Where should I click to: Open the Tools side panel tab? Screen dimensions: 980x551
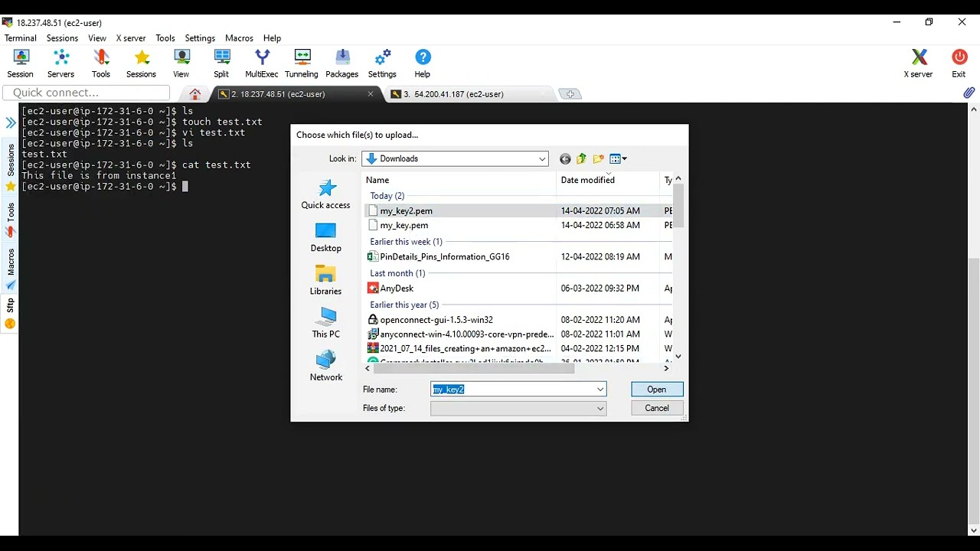11,220
